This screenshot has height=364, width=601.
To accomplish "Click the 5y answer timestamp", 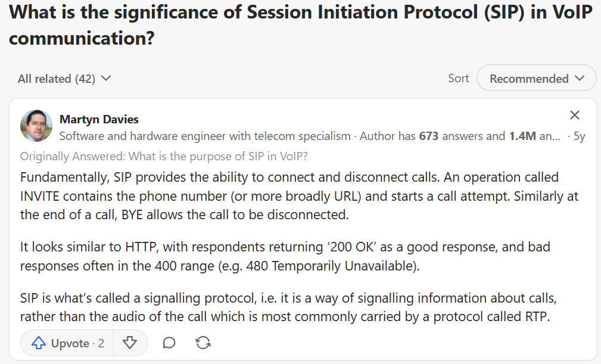I will pyautogui.click(x=579, y=136).
